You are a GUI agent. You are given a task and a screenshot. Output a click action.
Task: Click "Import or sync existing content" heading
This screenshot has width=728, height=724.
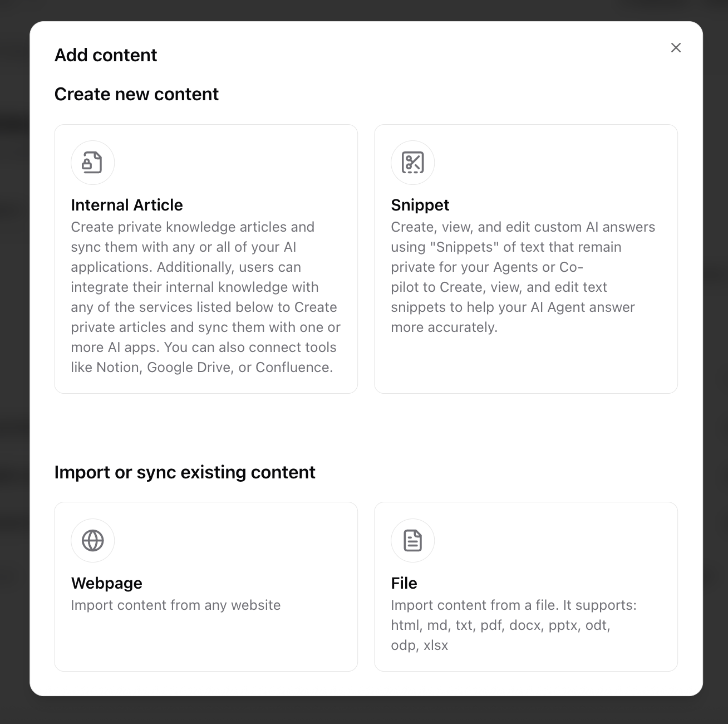pos(185,472)
